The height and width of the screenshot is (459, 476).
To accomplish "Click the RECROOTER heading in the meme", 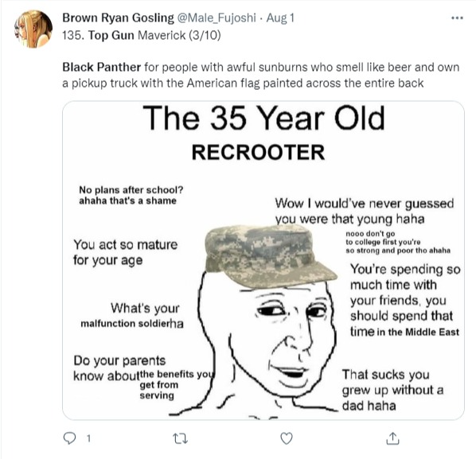I will click(259, 152).
